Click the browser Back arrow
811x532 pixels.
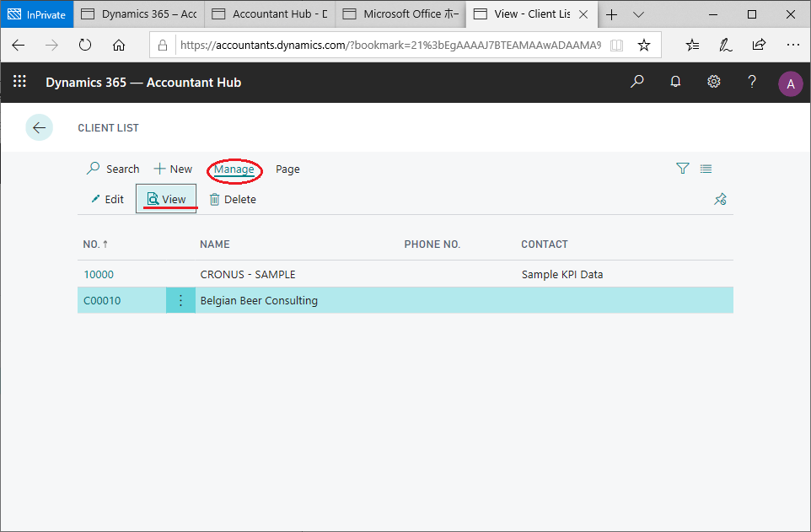(18, 45)
